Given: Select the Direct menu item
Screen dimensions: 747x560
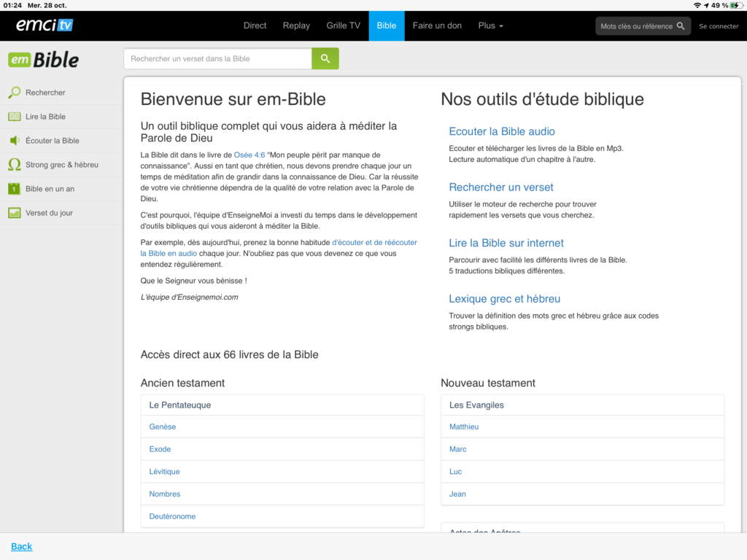Looking at the screenshot, I should pos(255,26).
